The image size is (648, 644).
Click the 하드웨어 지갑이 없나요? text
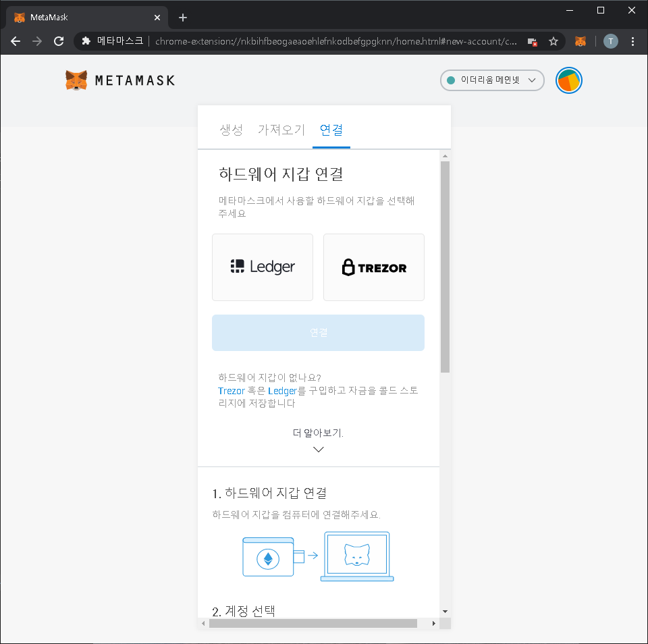[x=269, y=377]
